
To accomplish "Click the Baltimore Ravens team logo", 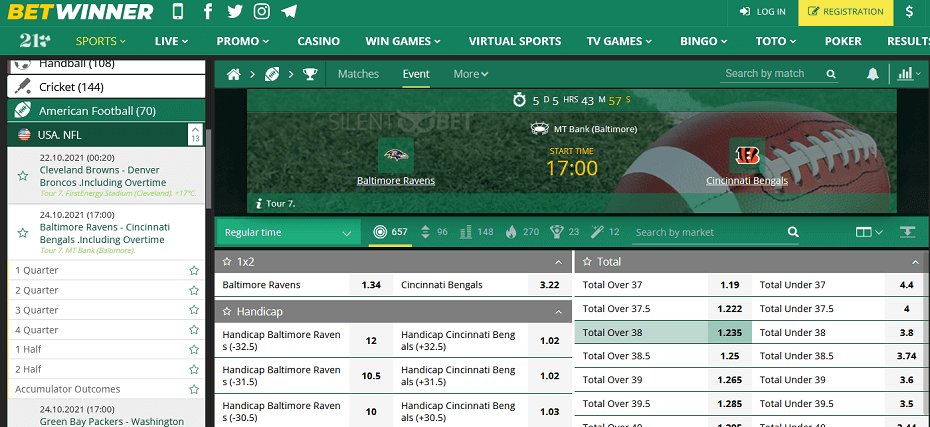I will tap(396, 155).
